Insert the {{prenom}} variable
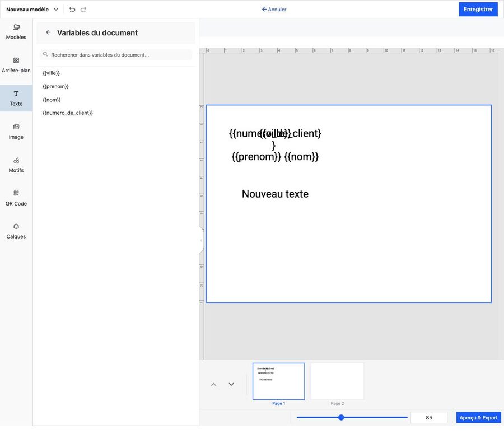Image resolution: width=504 pixels, height=448 pixels. point(55,86)
